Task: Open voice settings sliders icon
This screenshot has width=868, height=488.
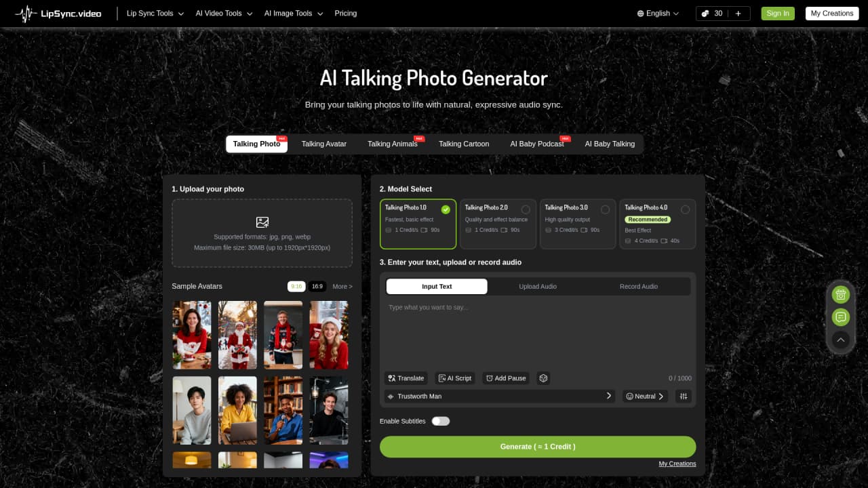Action: [684, 396]
